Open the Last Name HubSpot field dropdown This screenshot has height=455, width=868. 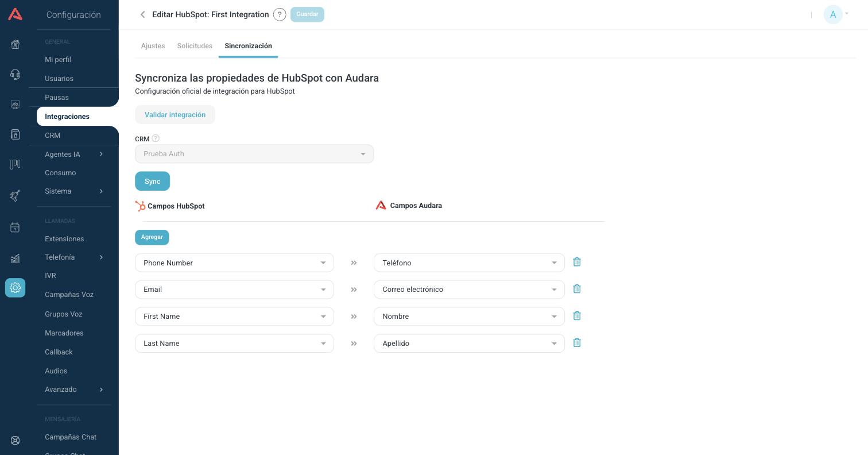pyautogui.click(x=234, y=344)
